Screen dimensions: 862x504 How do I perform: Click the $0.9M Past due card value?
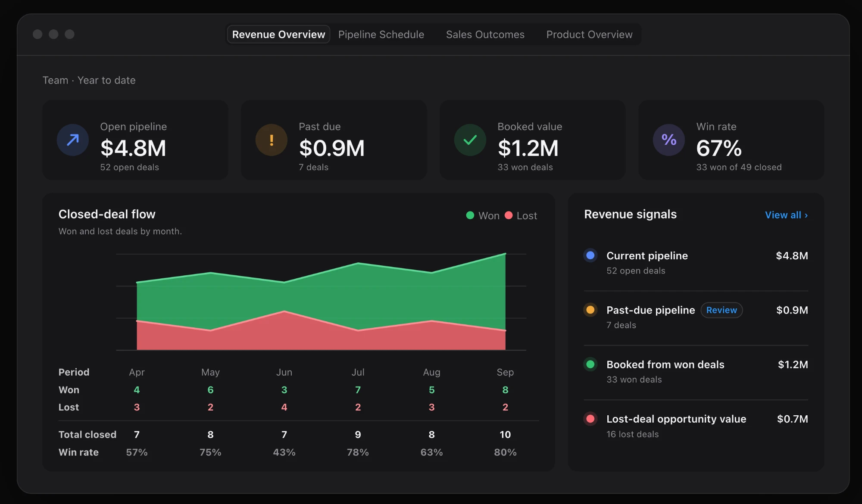click(332, 148)
